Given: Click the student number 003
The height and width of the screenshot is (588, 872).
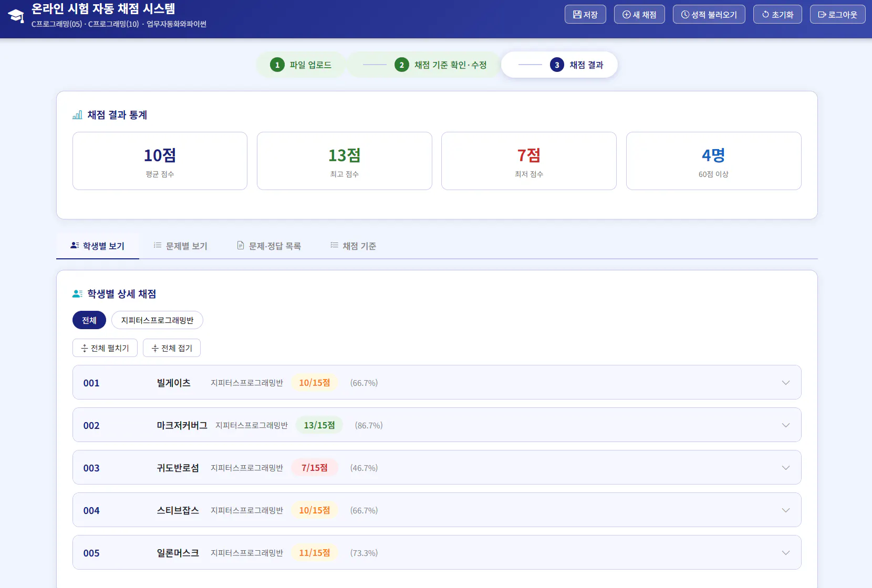Looking at the screenshot, I should pos(91,468).
